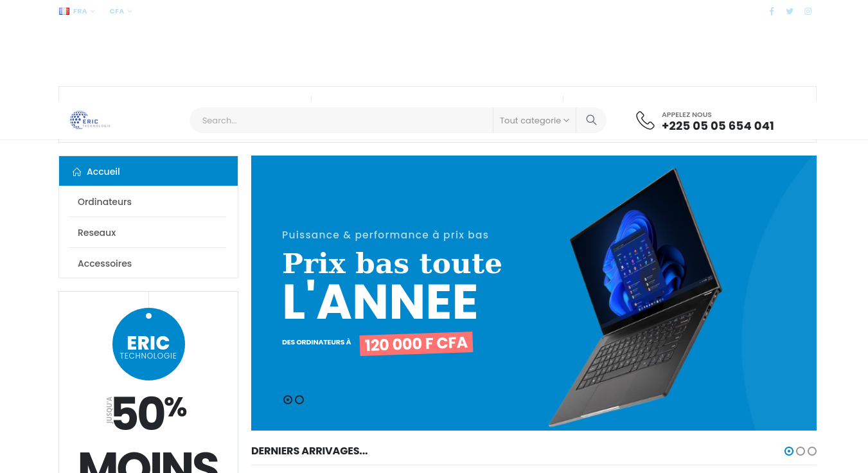Expand the CFA currency dropdown
Viewport: 868px width, 473px height.
(121, 11)
